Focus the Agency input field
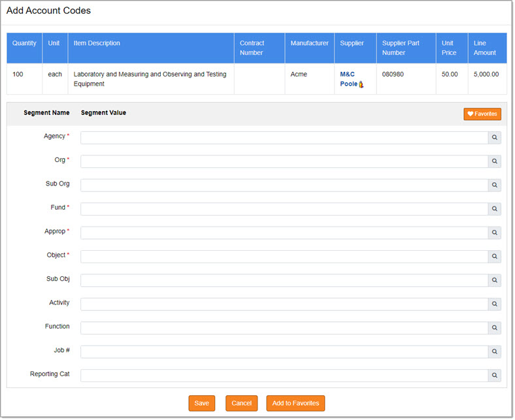515x420 pixels. click(x=284, y=138)
